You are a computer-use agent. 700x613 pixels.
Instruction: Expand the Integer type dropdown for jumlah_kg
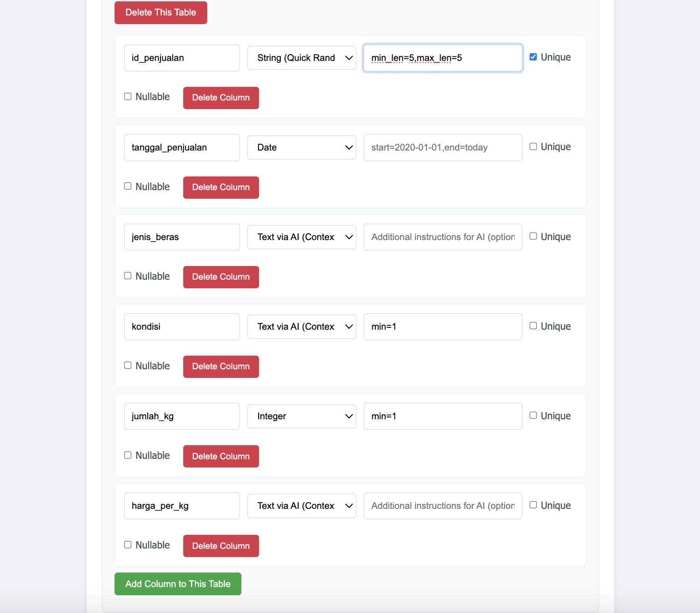click(302, 416)
